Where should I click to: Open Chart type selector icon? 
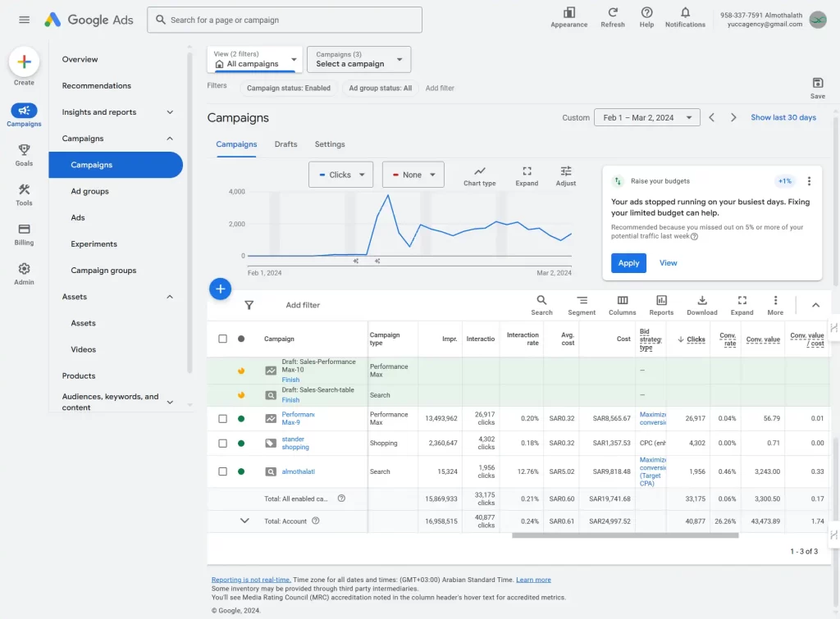(479, 171)
